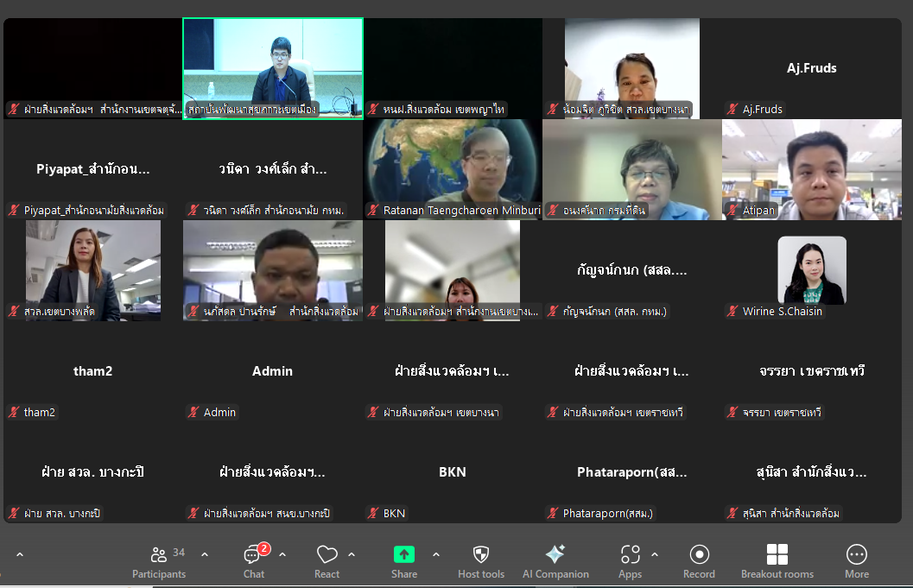This screenshot has height=588, width=913.
Task: Open the Participants panel icon
Action: pyautogui.click(x=158, y=554)
